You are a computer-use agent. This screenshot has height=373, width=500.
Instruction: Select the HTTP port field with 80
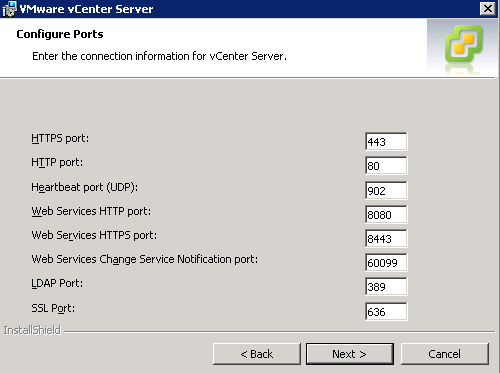[386, 166]
